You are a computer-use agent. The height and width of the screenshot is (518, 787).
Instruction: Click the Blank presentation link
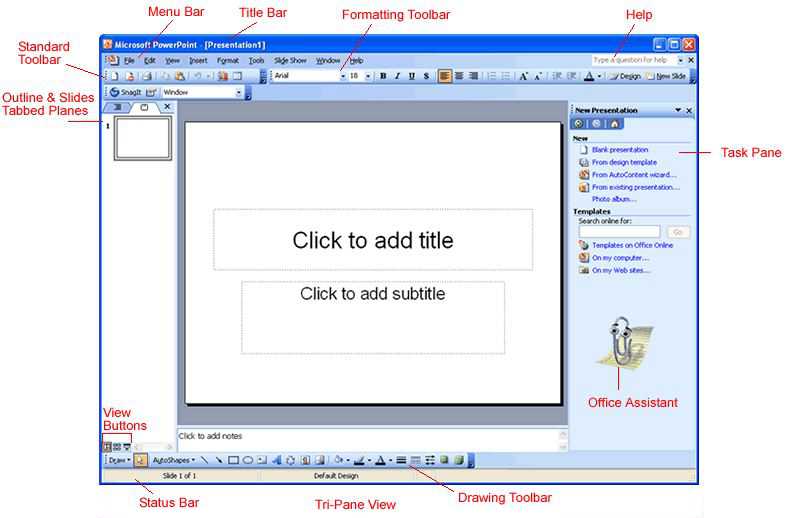pyautogui.click(x=620, y=150)
